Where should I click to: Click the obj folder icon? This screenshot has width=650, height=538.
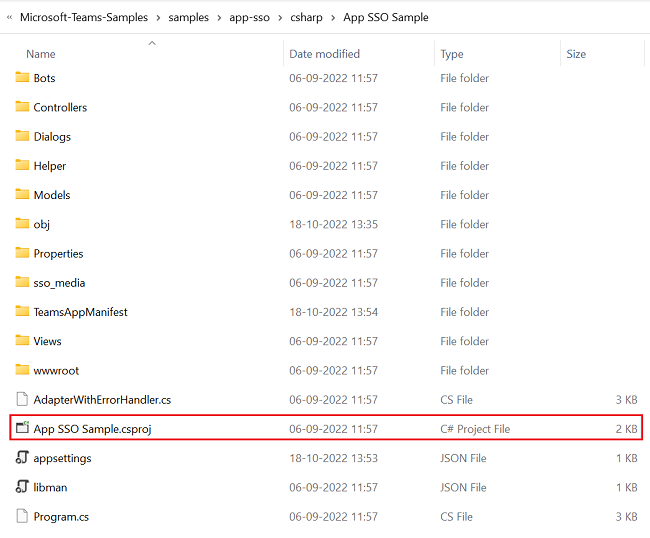pyautogui.click(x=22, y=223)
